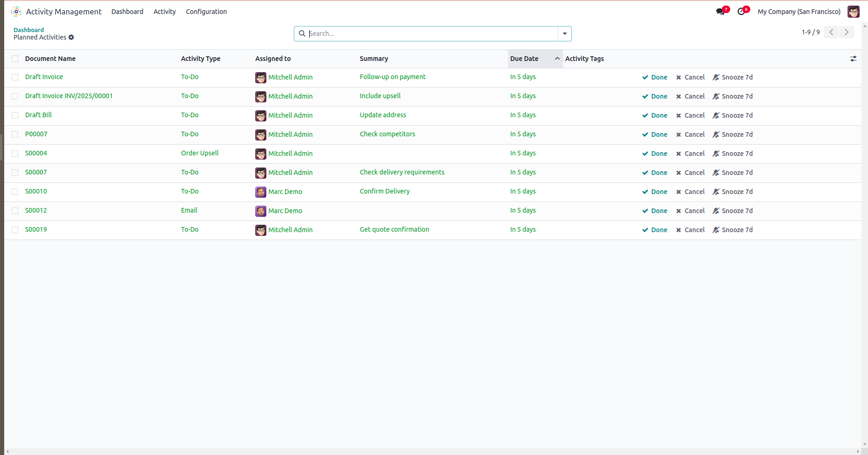The width and height of the screenshot is (868, 455).
Task: Cancel the S00012 activity
Action: (x=690, y=211)
